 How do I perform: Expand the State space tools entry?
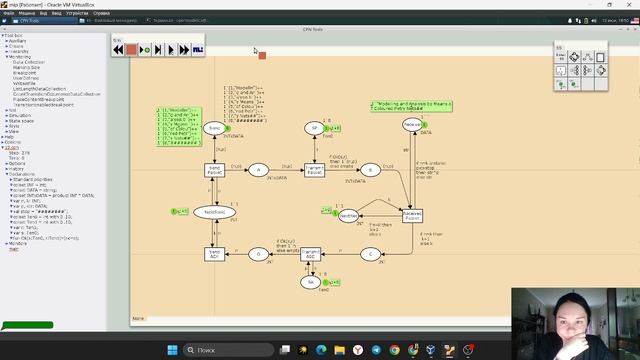tap(7, 121)
